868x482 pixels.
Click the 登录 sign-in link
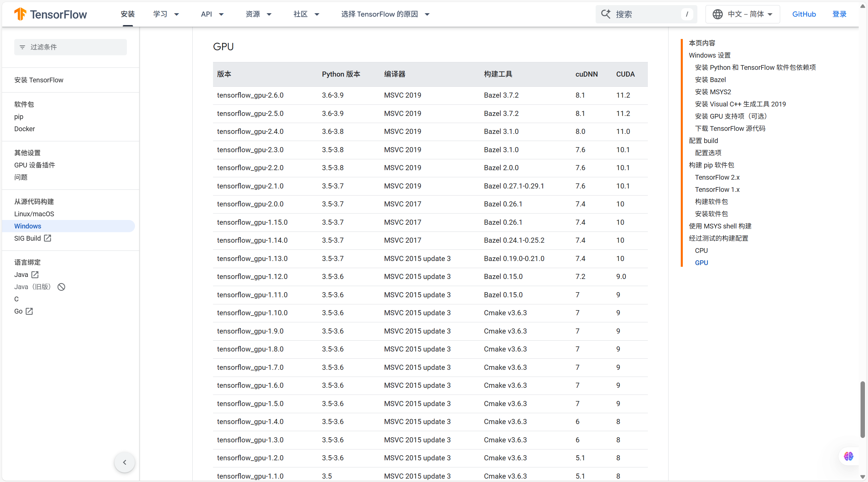840,14
